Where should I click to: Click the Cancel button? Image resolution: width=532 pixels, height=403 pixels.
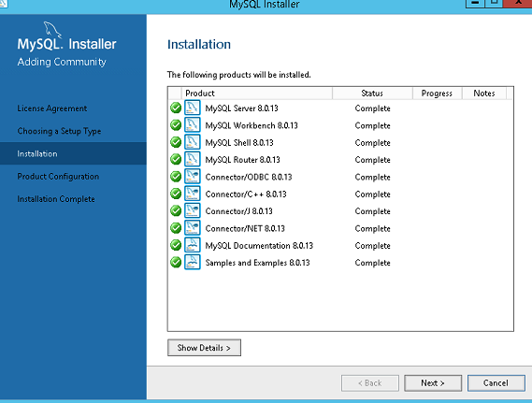coord(496,383)
